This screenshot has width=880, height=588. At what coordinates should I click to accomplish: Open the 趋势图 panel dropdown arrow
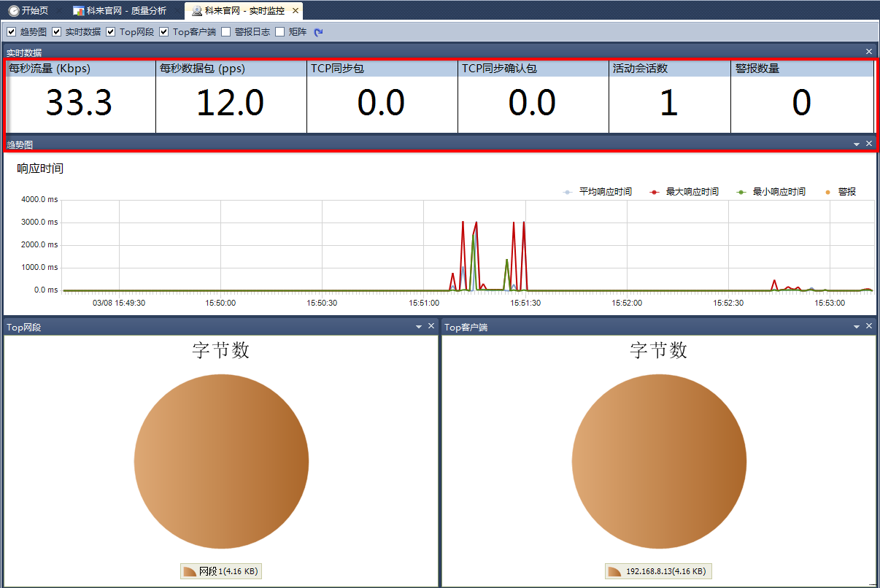(x=856, y=144)
